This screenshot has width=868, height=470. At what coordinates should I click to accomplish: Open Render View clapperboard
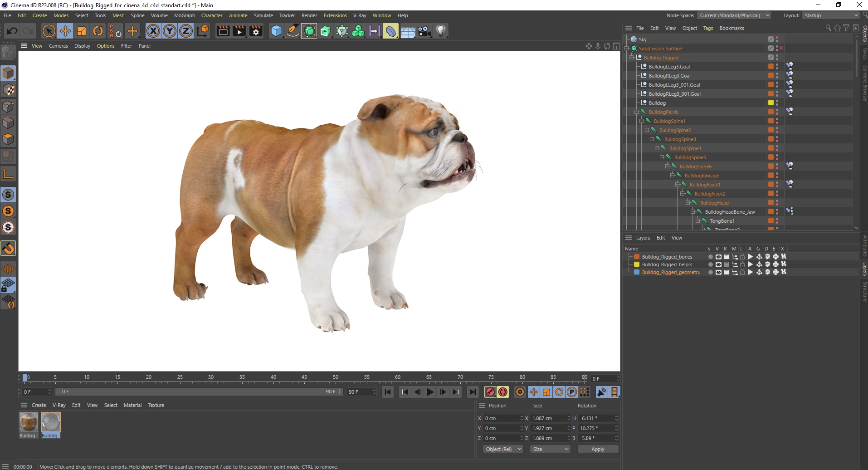(x=223, y=31)
